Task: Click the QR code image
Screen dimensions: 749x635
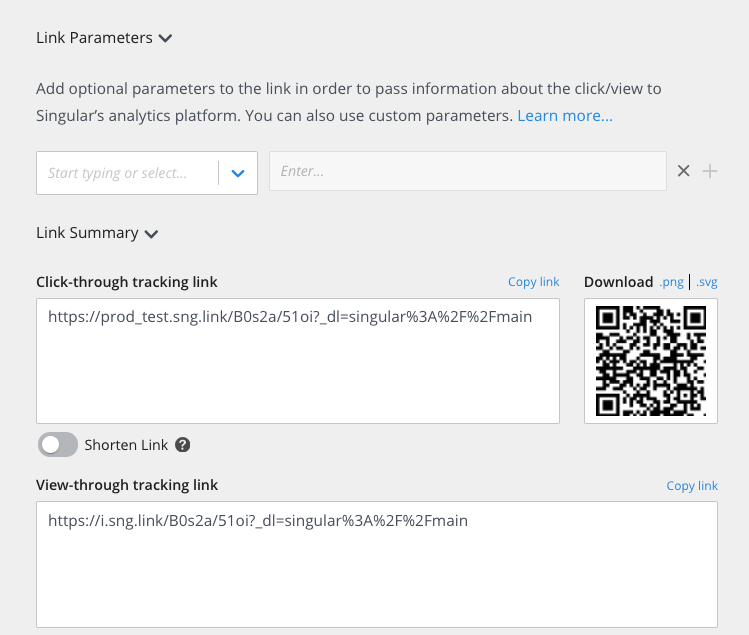Action: (x=651, y=361)
